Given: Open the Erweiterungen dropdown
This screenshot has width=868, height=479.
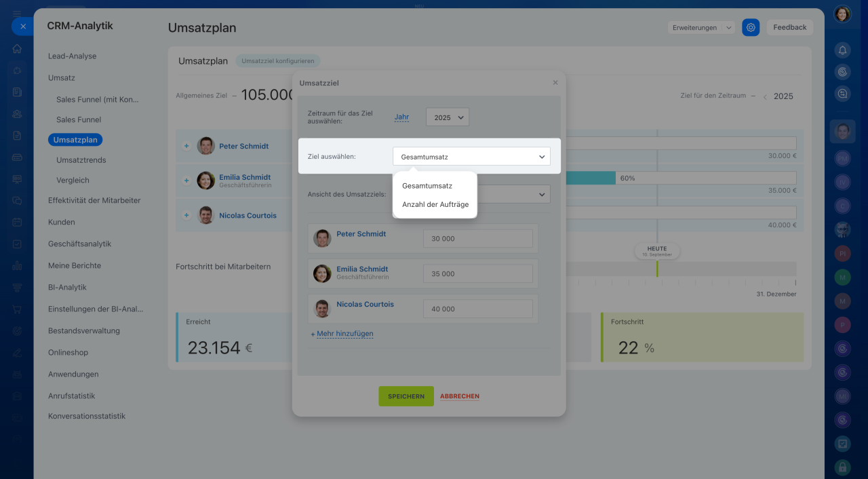Looking at the screenshot, I should point(701,28).
